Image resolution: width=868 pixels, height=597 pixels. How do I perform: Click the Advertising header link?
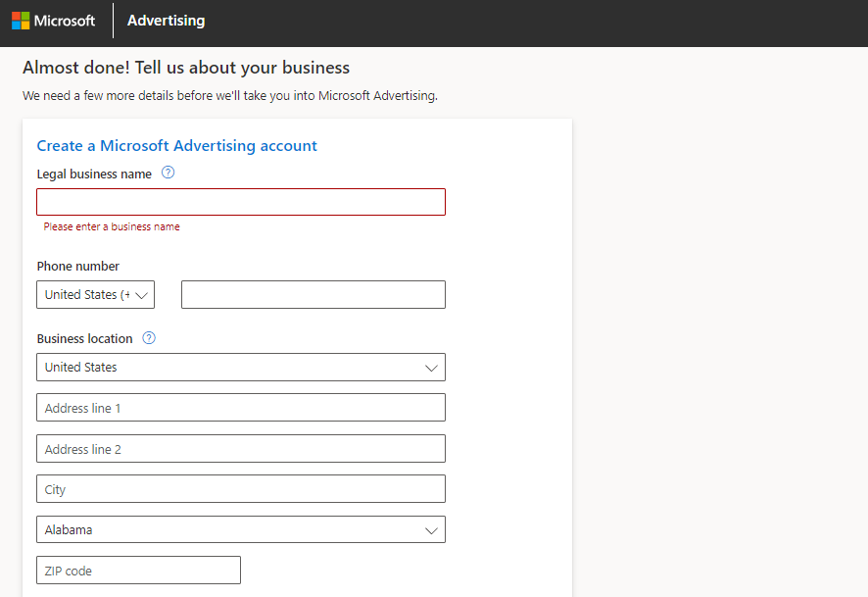[167, 21]
